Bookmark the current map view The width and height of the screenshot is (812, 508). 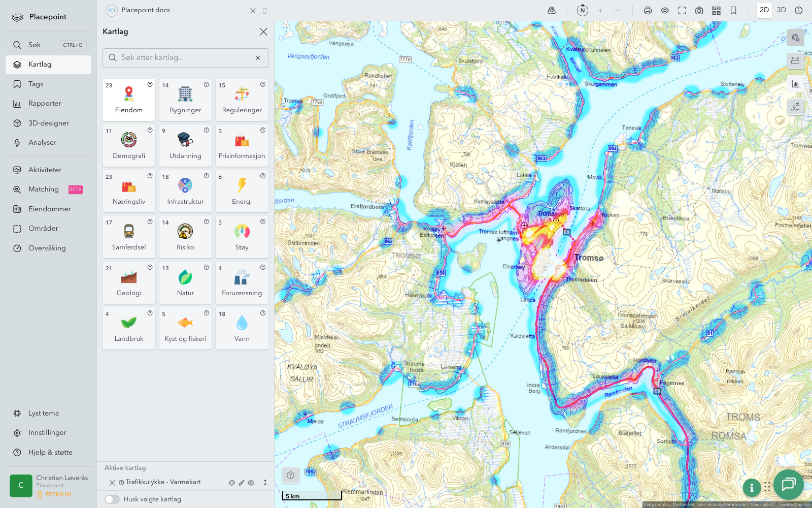click(733, 10)
